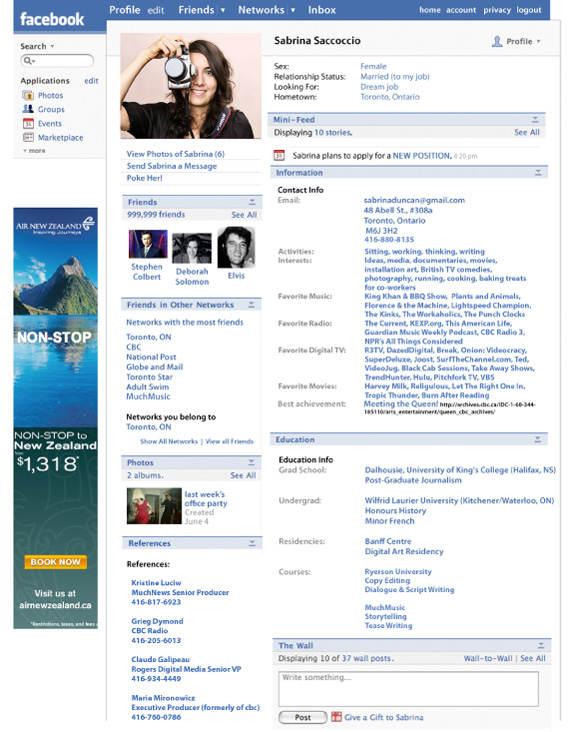Collapse the Friends box
Image resolution: width=575 pixels, height=732 pixels.
coord(252,202)
